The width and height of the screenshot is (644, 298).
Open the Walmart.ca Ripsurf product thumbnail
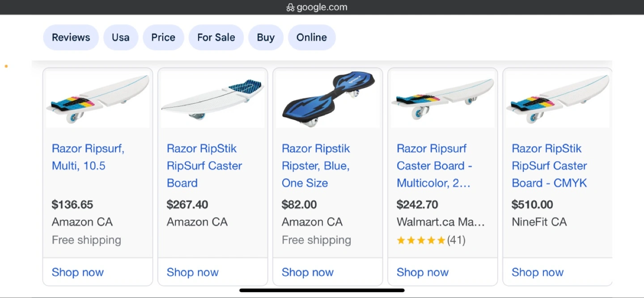click(443, 99)
